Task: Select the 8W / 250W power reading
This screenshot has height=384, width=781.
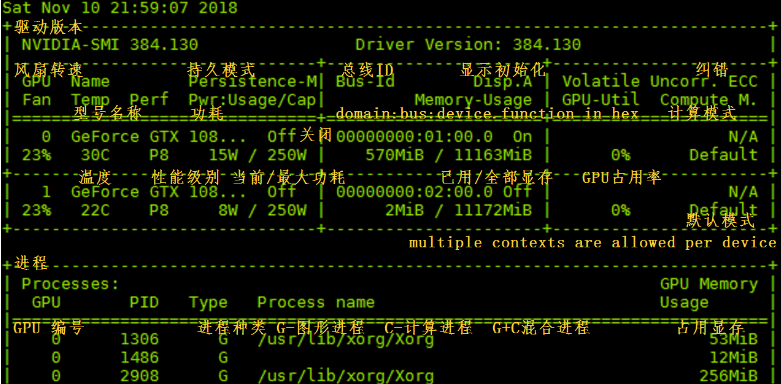Action: [262, 210]
